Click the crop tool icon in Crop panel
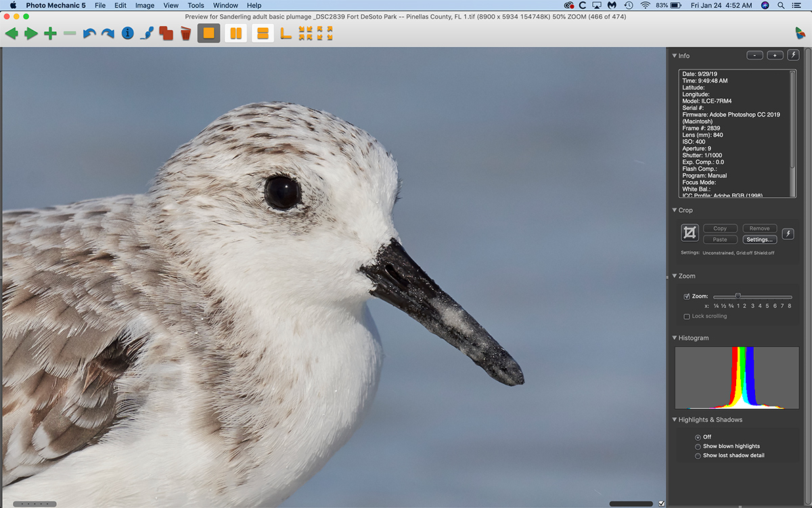Screen dimensions: 812x508 (690, 233)
